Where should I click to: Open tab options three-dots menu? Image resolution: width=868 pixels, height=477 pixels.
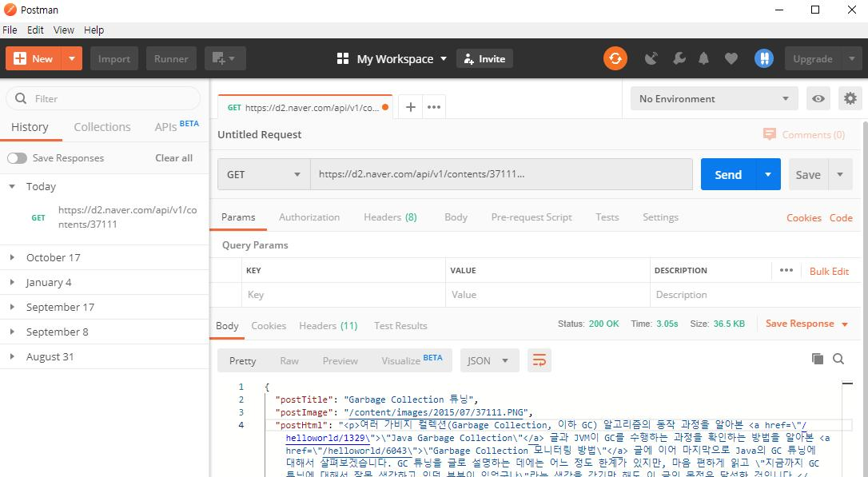[434, 107]
